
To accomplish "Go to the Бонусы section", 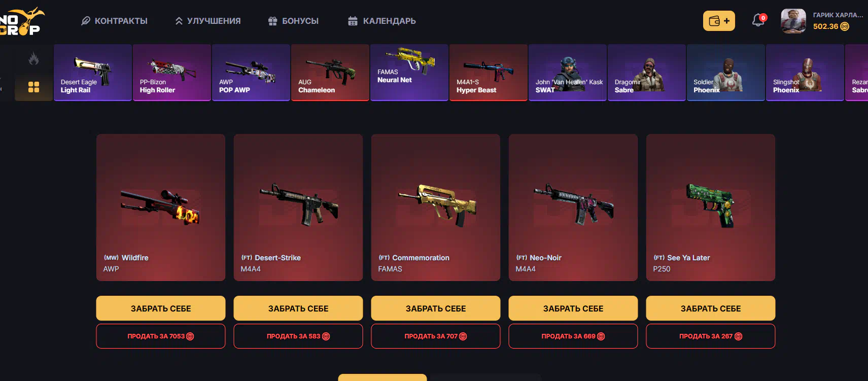I will tap(293, 21).
